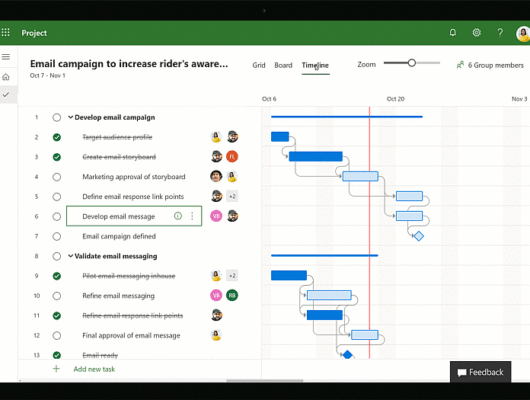Go to the home icon in sidebar
This screenshot has width=530, height=400.
6,77
